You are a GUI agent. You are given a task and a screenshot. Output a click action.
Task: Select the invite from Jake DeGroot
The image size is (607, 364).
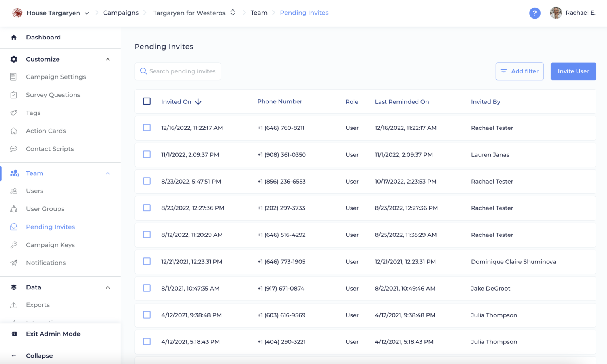click(x=147, y=288)
